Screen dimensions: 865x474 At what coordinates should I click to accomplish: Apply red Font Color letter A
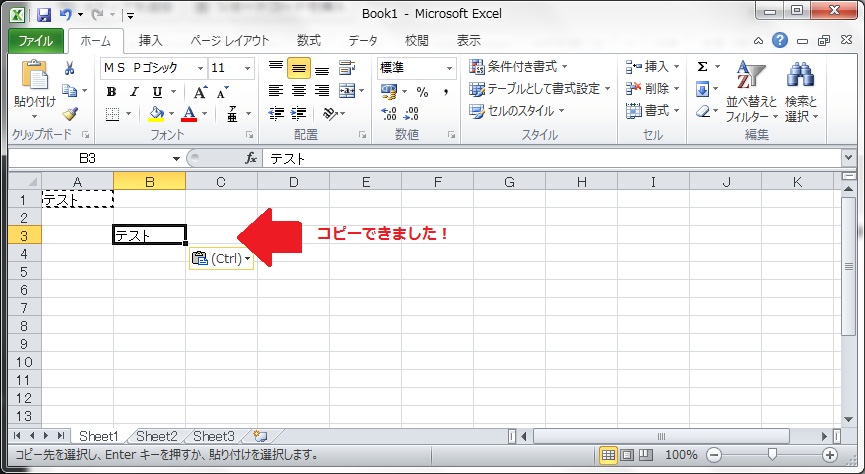189,114
